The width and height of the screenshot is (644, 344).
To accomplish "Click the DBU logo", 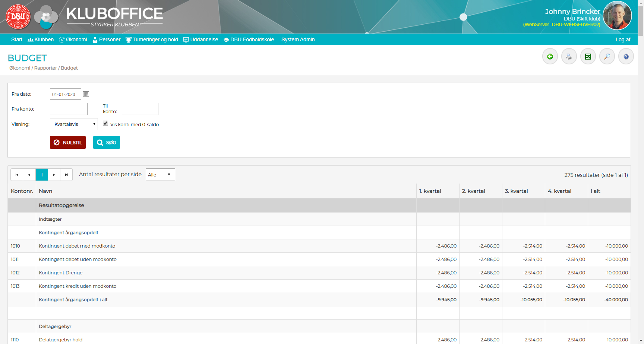I will [x=18, y=17].
